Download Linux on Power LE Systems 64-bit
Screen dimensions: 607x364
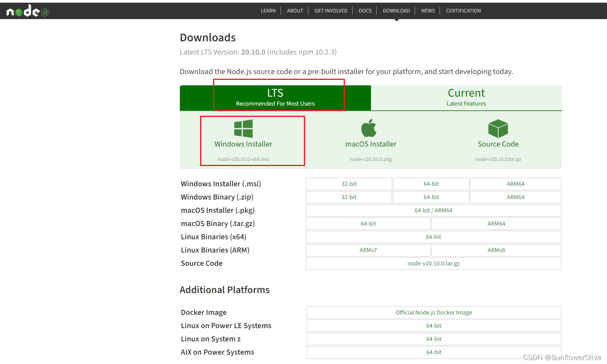click(434, 326)
